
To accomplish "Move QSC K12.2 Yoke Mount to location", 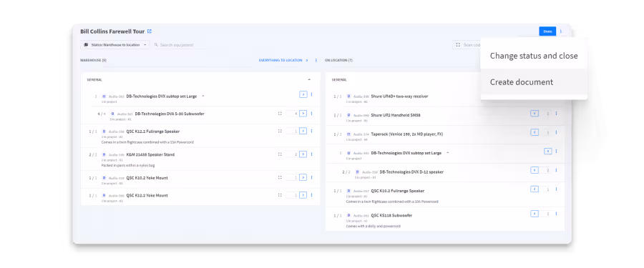I will pyautogui.click(x=303, y=195).
